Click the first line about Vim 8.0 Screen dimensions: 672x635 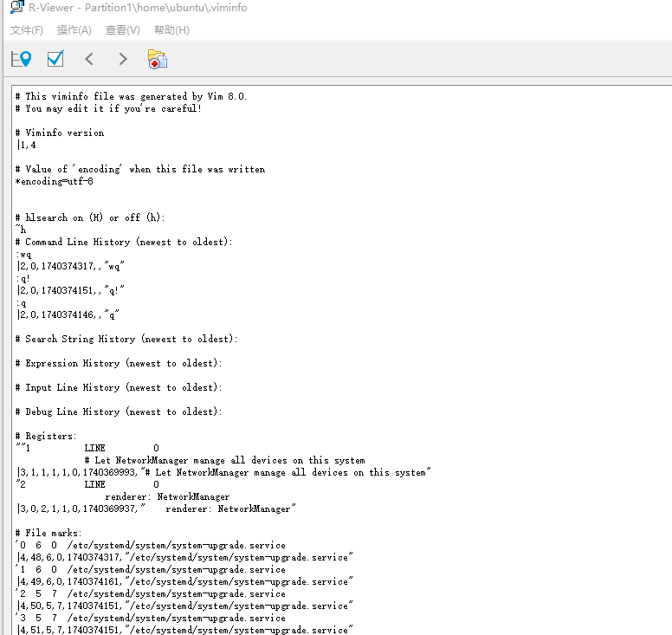pyautogui.click(x=131, y=96)
